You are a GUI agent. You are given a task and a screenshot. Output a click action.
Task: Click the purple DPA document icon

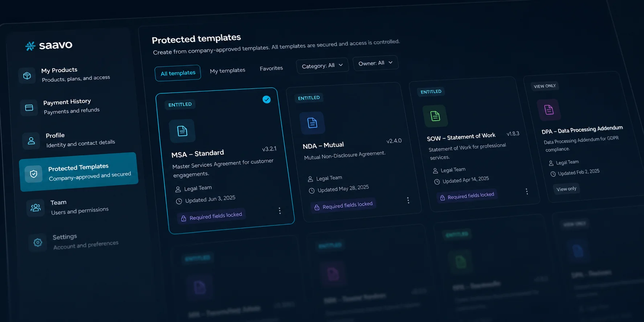pos(549,109)
